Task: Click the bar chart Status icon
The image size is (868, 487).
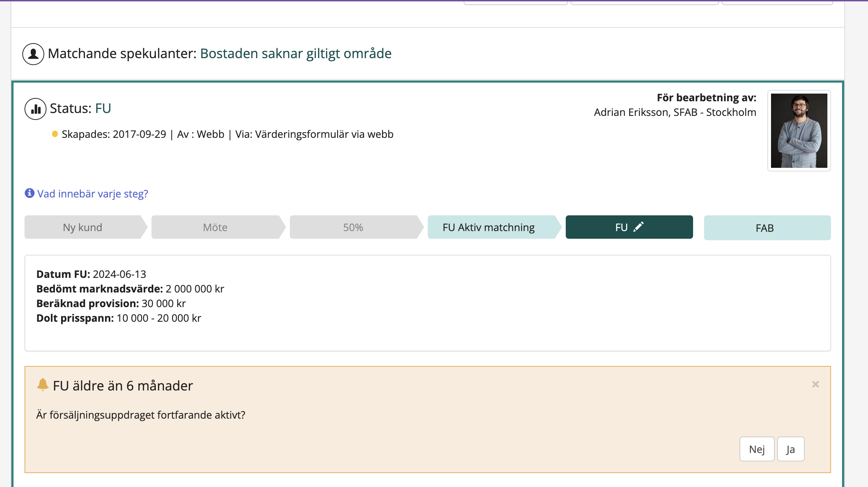Action: (35, 109)
